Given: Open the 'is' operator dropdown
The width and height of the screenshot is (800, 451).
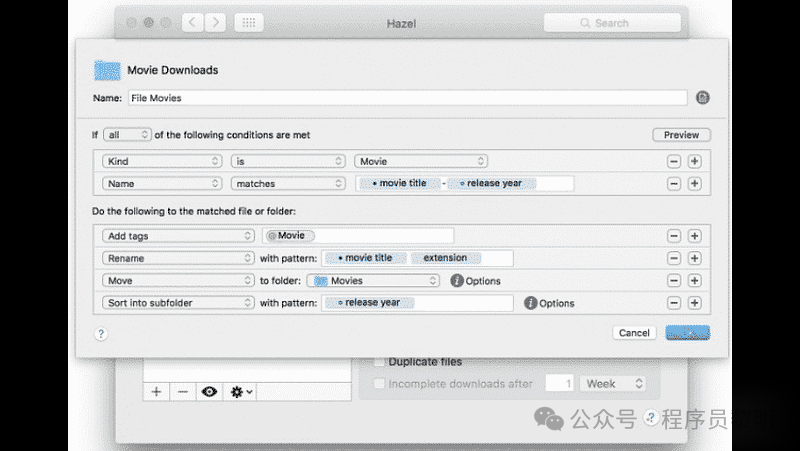Looking at the screenshot, I should (x=288, y=161).
